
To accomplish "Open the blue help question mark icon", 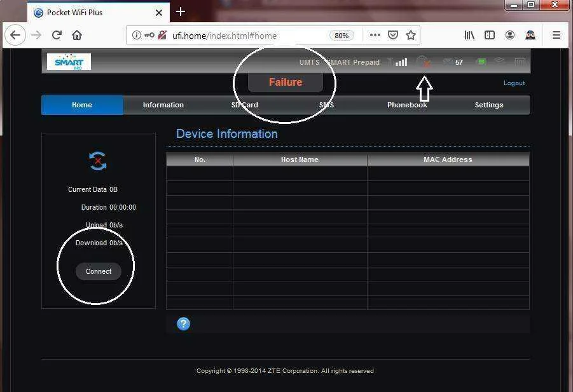I will [183, 324].
